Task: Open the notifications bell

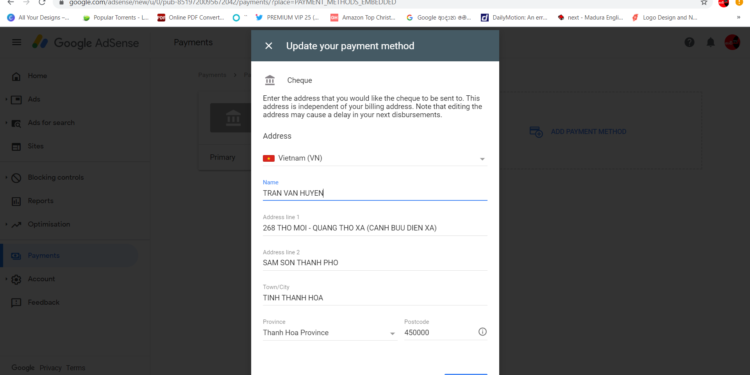Action: (x=711, y=42)
